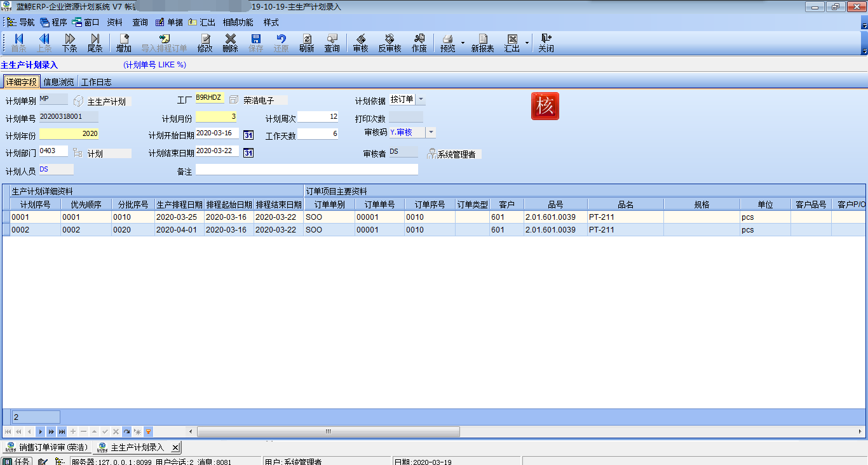The image size is (868, 465).
Task: Open the 窗口 menu
Action: 86,22
